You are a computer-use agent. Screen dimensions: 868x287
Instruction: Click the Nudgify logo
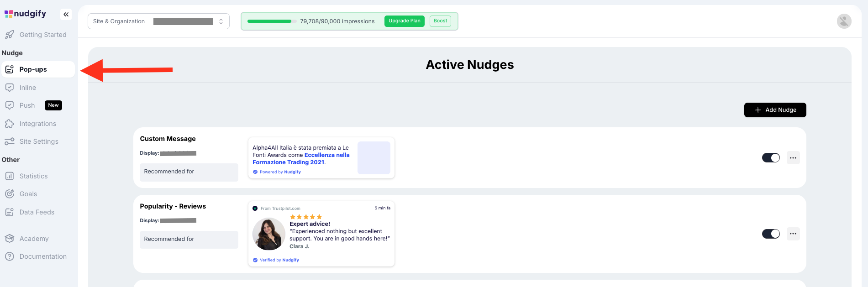(x=26, y=14)
